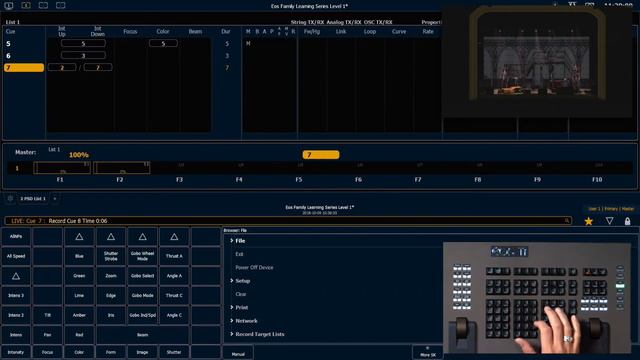Switch to the Image parameter category
Image resolution: width=640 pixels, height=360 pixels.
(142, 352)
